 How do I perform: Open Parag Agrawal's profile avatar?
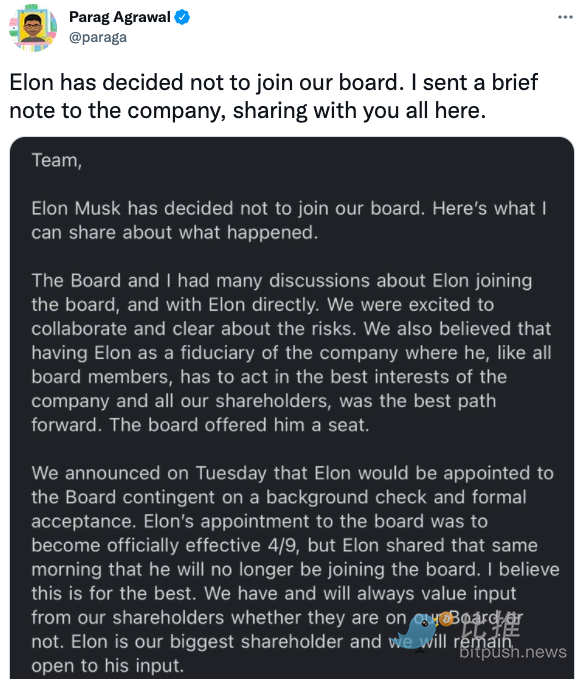33,28
